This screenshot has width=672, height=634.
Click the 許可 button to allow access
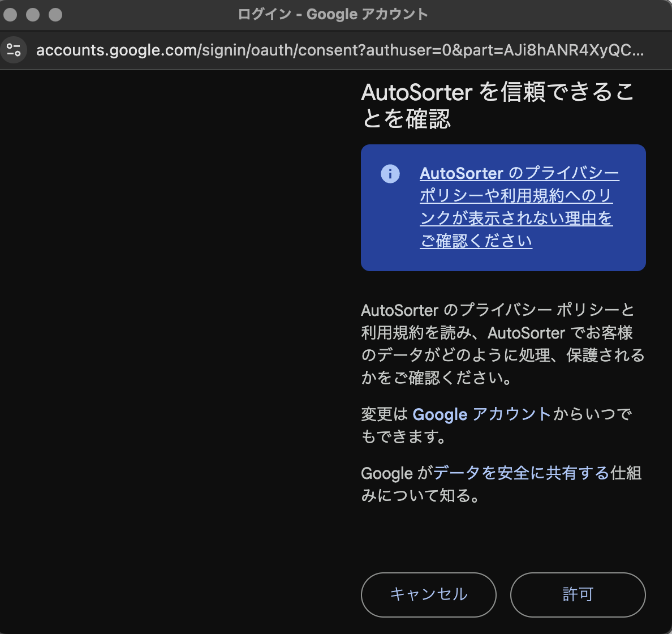(x=578, y=594)
